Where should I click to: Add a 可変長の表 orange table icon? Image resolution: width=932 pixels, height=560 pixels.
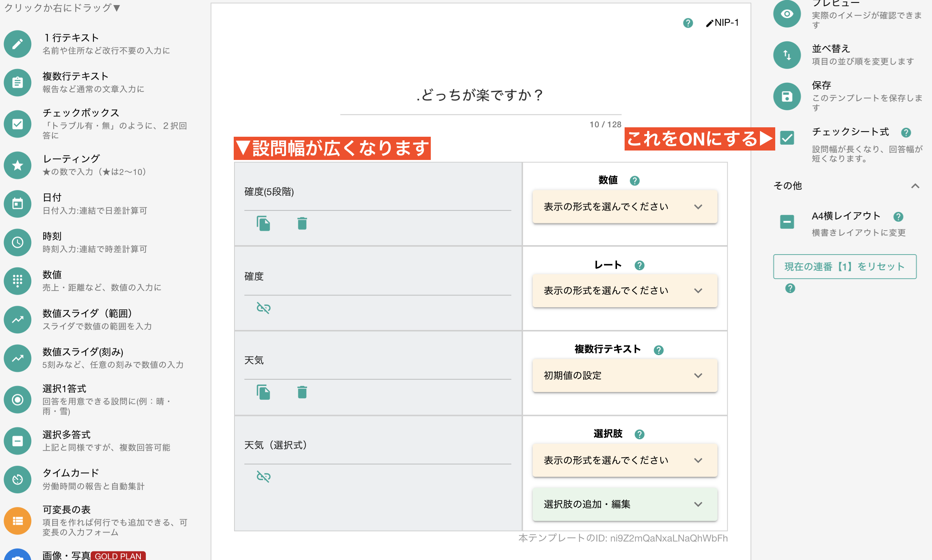[17, 521]
